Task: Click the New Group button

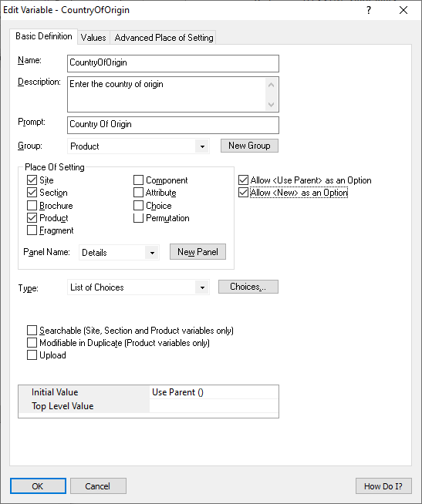Action: (x=249, y=146)
